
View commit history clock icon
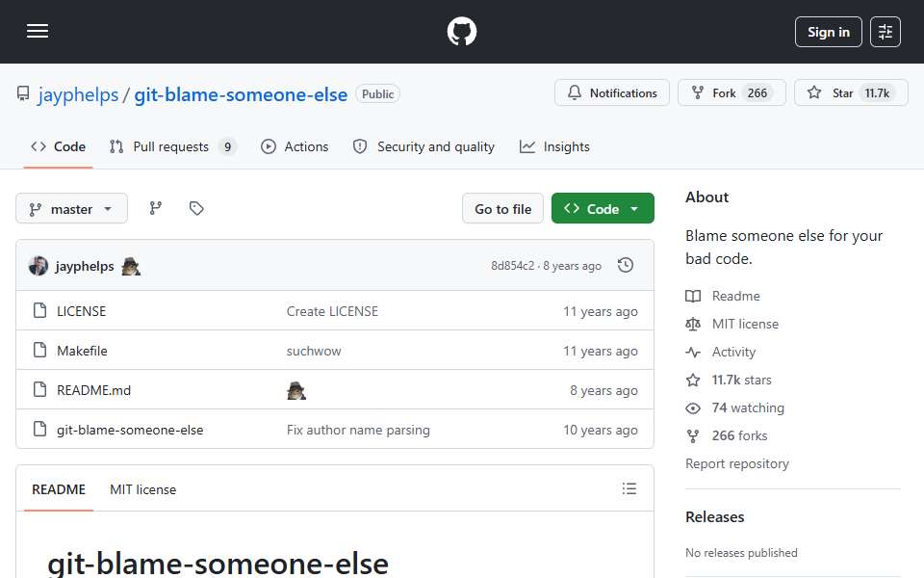(x=626, y=266)
